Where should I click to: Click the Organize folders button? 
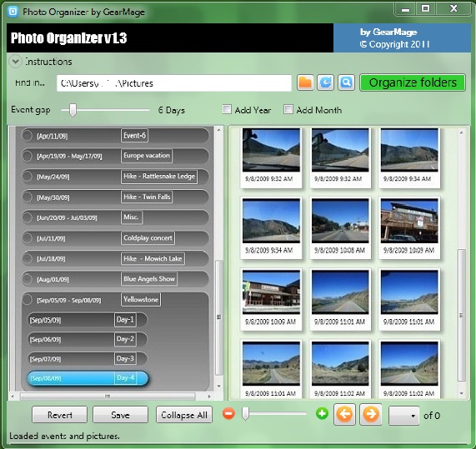point(413,82)
